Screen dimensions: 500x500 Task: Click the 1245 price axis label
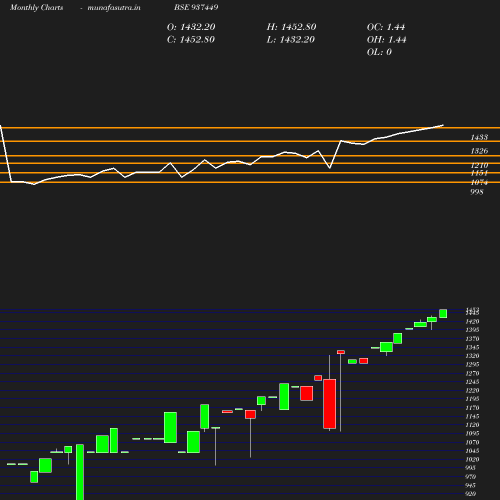pyautogui.click(x=472, y=382)
